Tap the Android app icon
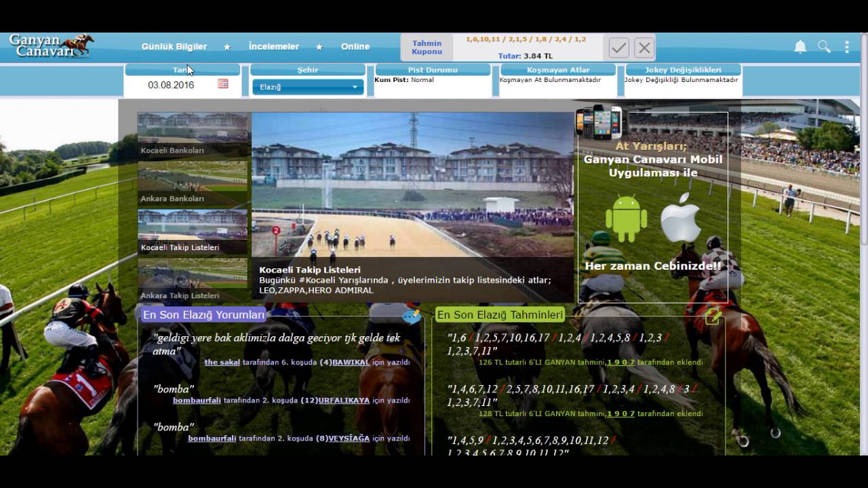This screenshot has height=488, width=868. coord(626,218)
